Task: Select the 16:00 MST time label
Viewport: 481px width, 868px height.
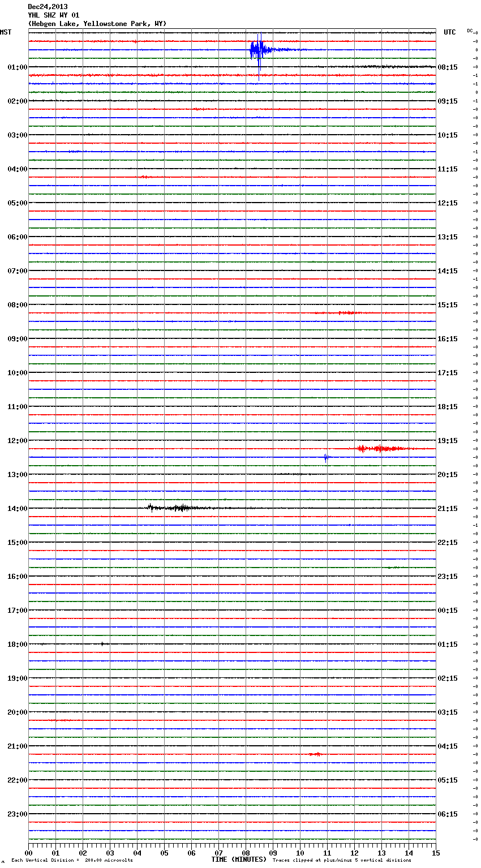Action: pyautogui.click(x=18, y=577)
